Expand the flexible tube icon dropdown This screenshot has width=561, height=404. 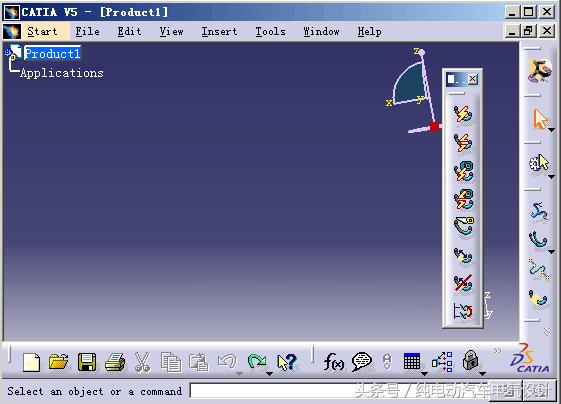(x=552, y=252)
